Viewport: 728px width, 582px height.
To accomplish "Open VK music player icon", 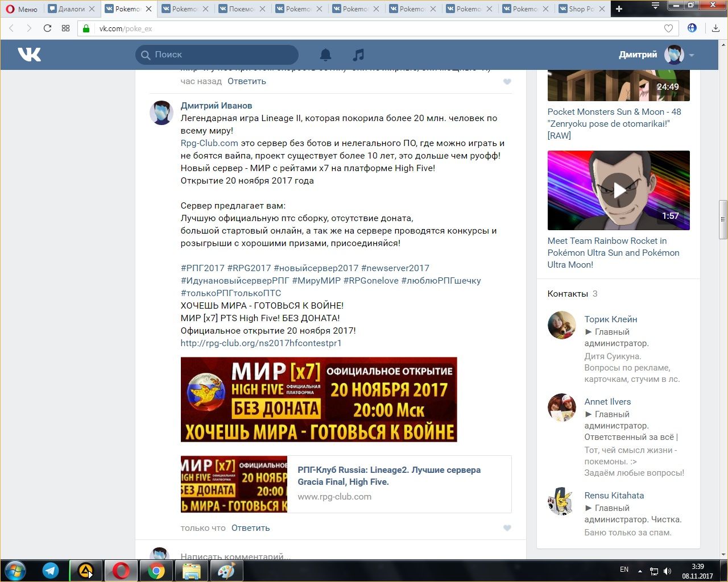I will tap(358, 55).
